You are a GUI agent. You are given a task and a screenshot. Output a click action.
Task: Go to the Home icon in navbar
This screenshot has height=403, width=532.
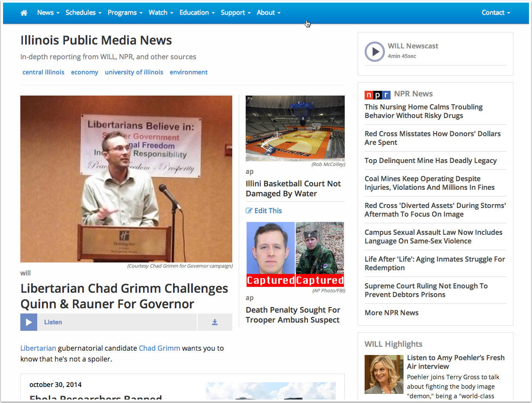[x=24, y=13]
